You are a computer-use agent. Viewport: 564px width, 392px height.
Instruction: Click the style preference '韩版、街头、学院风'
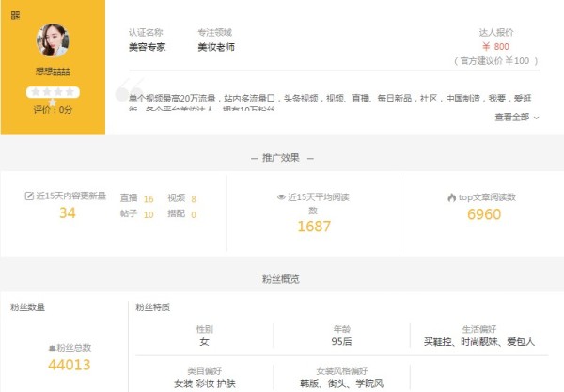coord(342,384)
